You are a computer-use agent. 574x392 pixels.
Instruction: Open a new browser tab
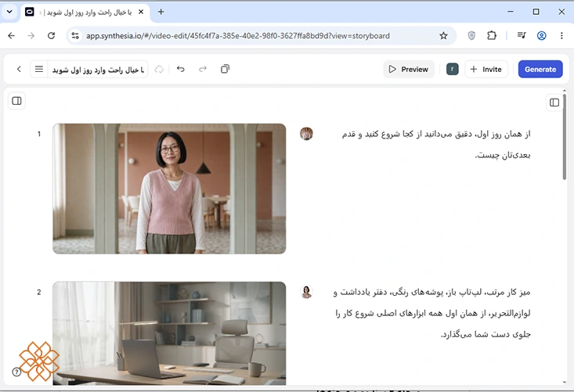(x=161, y=12)
